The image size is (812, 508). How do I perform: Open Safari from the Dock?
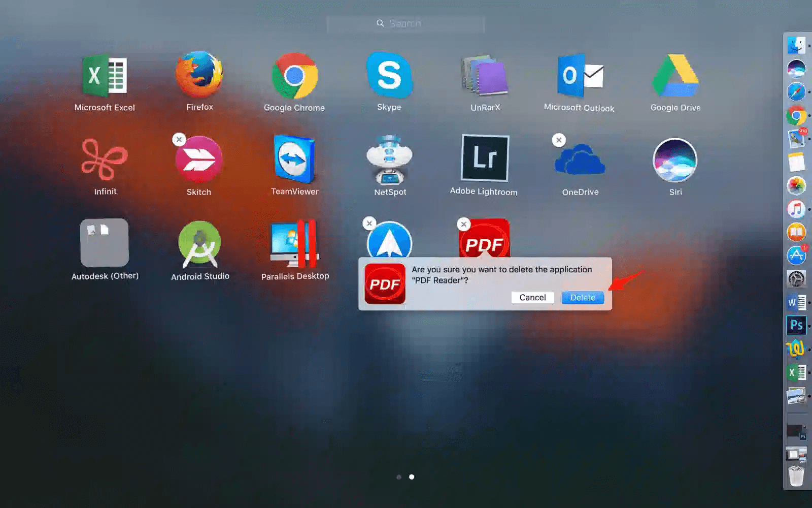[x=796, y=91]
